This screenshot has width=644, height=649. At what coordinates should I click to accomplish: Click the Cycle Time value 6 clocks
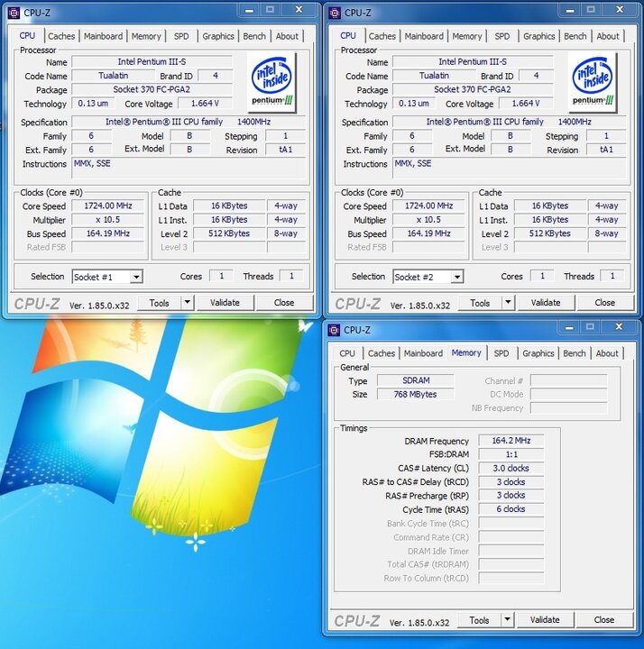point(511,509)
